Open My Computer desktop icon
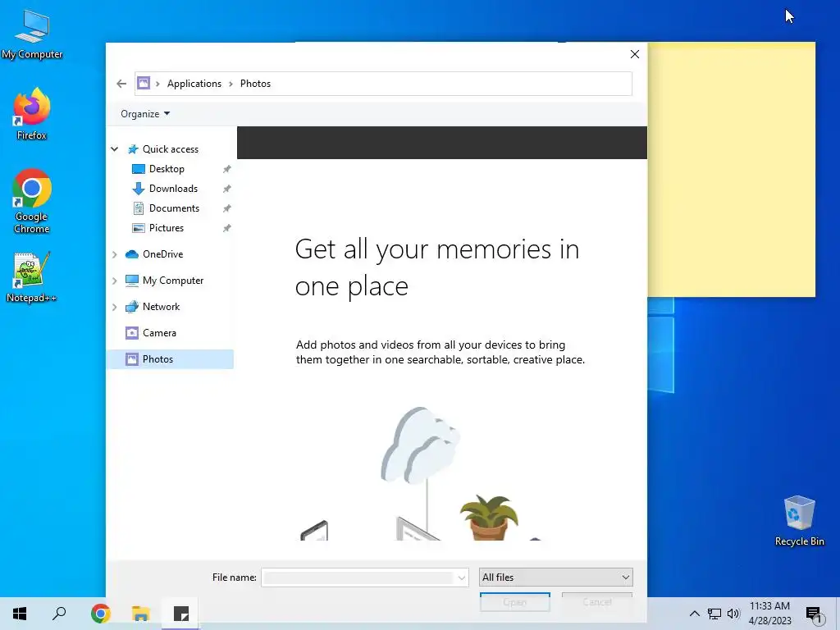The width and height of the screenshot is (840, 630). click(x=32, y=34)
